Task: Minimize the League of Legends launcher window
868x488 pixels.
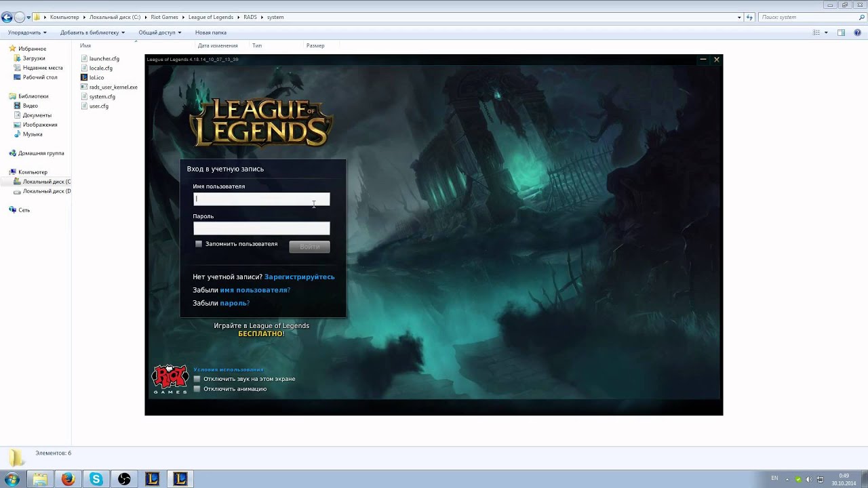Action: coord(703,60)
